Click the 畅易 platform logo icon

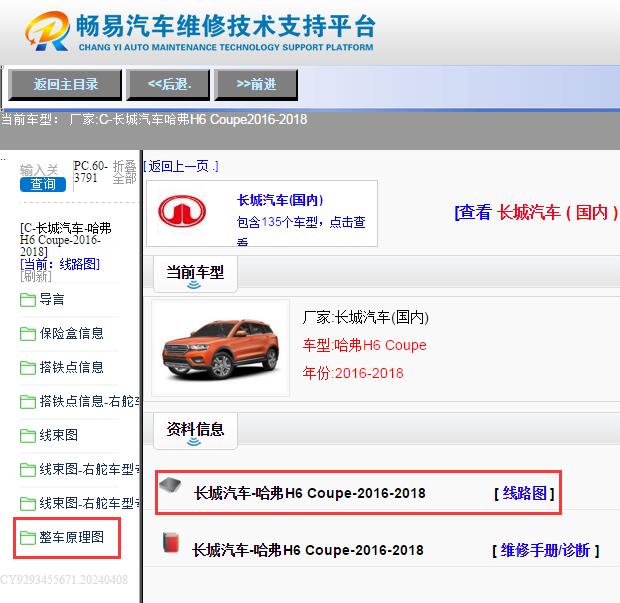(x=47, y=31)
